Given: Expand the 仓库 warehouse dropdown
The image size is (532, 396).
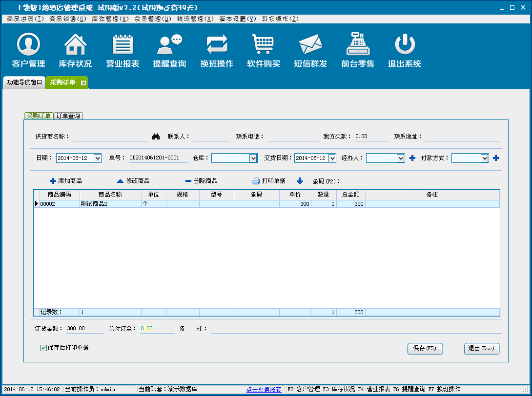Looking at the screenshot, I should [253, 158].
